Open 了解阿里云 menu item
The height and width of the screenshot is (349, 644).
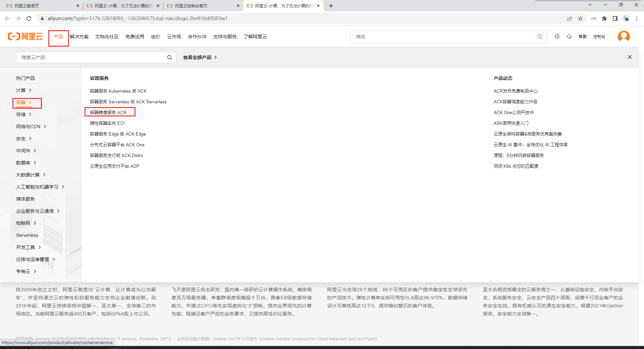[x=255, y=37]
